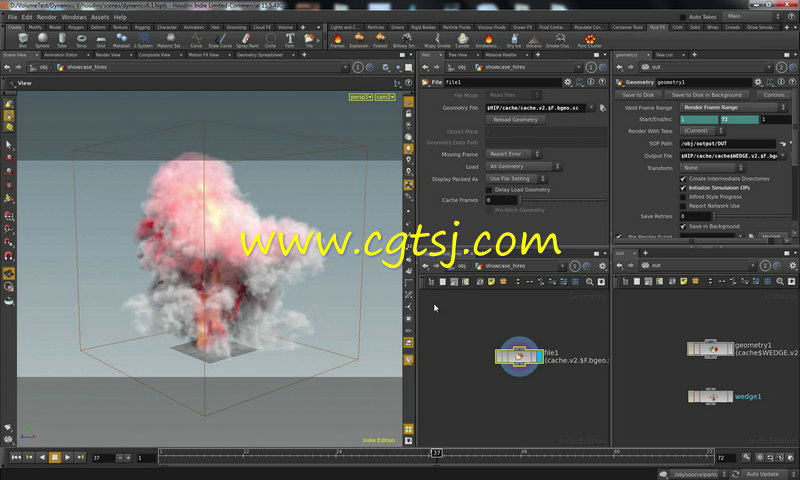
Task: Select the Font shelf tool
Action: (x=290, y=40)
